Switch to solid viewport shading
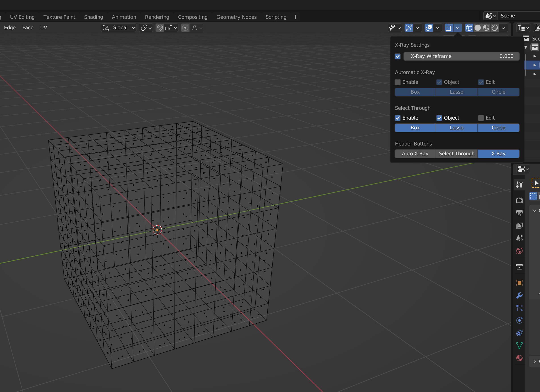This screenshot has width=540, height=392. coord(477,28)
